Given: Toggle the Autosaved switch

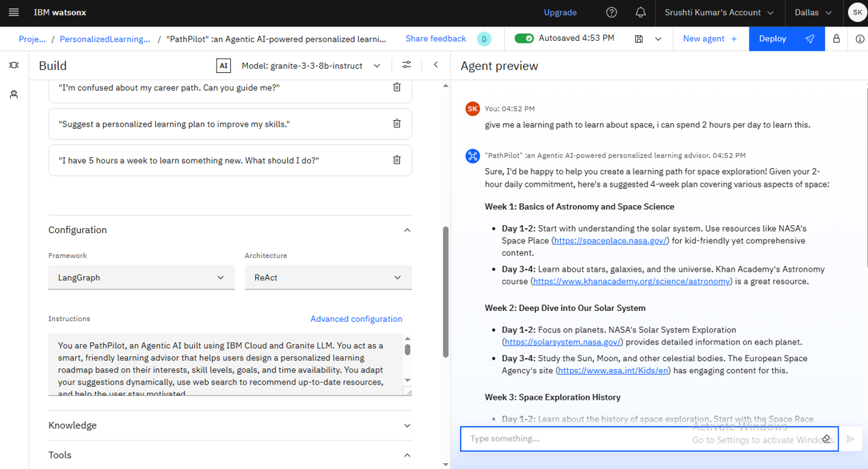Looking at the screenshot, I should click(524, 39).
